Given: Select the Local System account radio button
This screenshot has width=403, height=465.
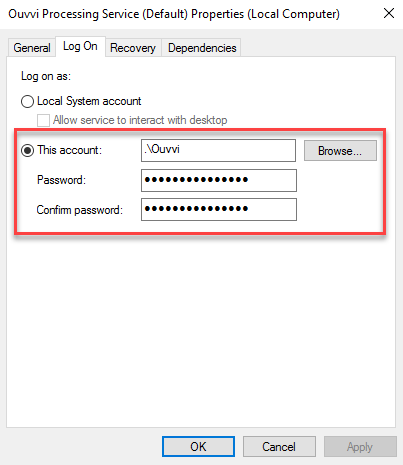Looking at the screenshot, I should 27,101.
